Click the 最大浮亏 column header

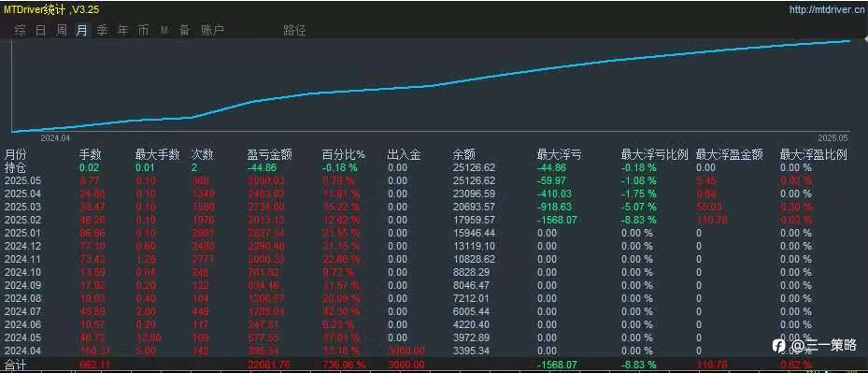click(559, 154)
